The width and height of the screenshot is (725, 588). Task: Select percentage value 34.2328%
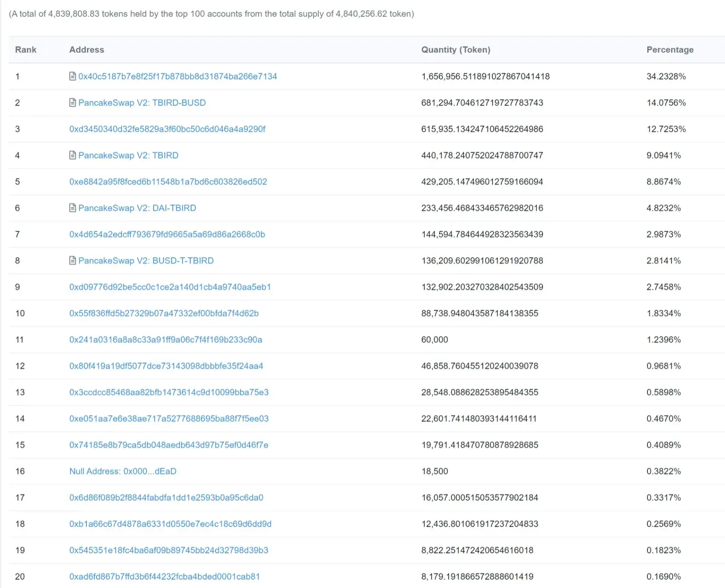[666, 76]
